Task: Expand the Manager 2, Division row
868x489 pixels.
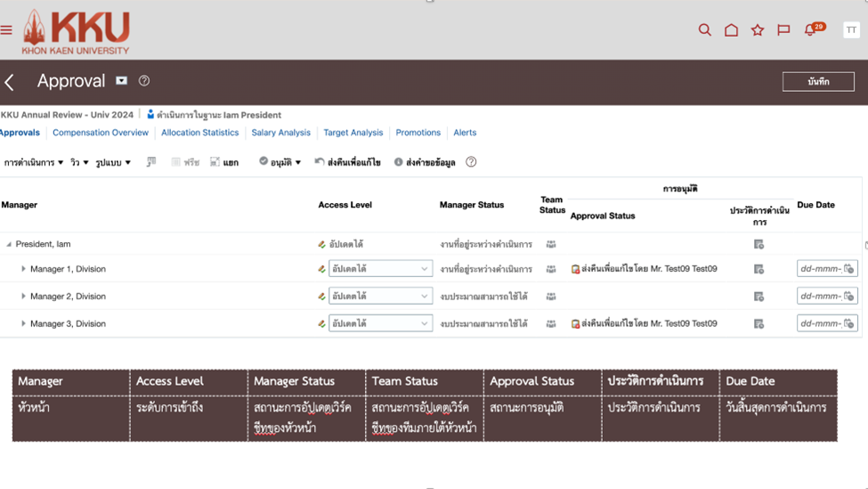Action: click(23, 297)
